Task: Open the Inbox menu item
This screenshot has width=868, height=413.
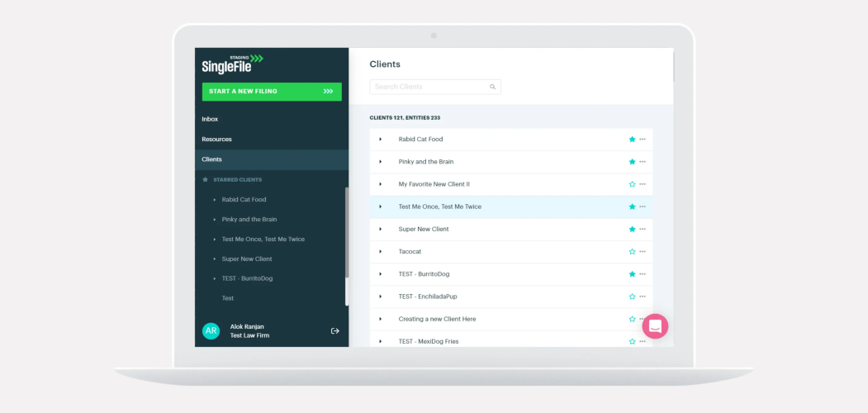Action: 210,119
